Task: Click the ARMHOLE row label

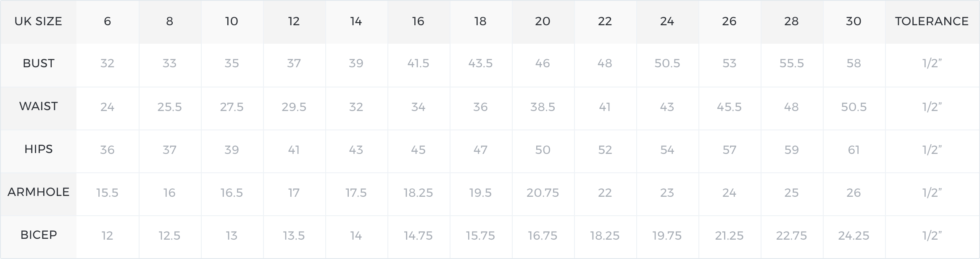Action: click(38, 192)
